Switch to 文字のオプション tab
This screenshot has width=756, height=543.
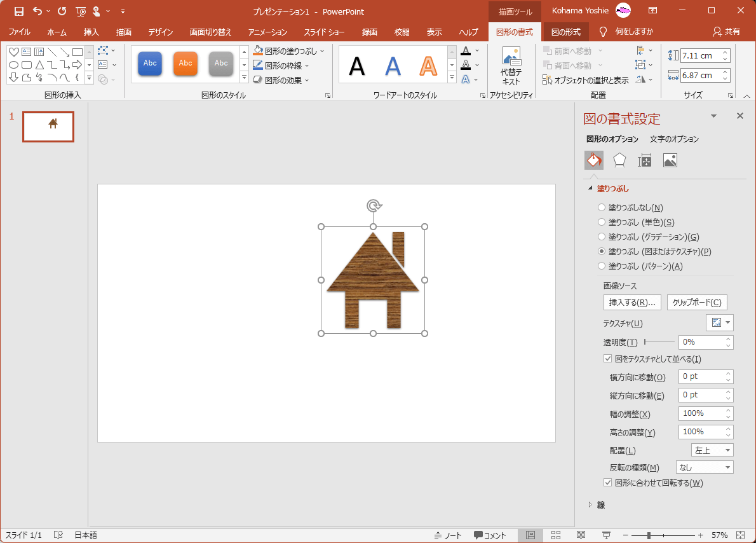coord(674,139)
